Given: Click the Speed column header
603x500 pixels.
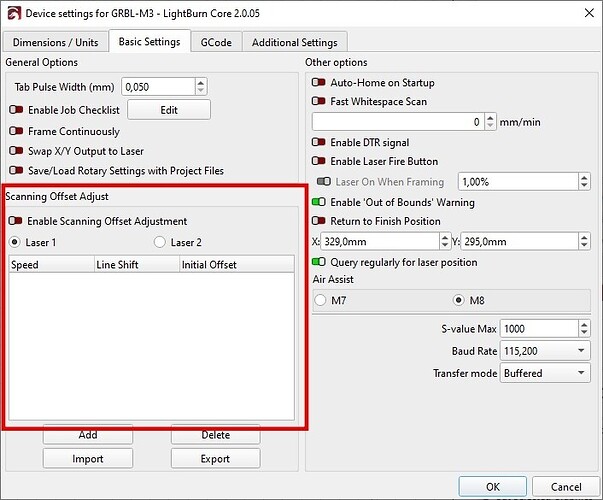Looking at the screenshot, I should pyautogui.click(x=52, y=265).
